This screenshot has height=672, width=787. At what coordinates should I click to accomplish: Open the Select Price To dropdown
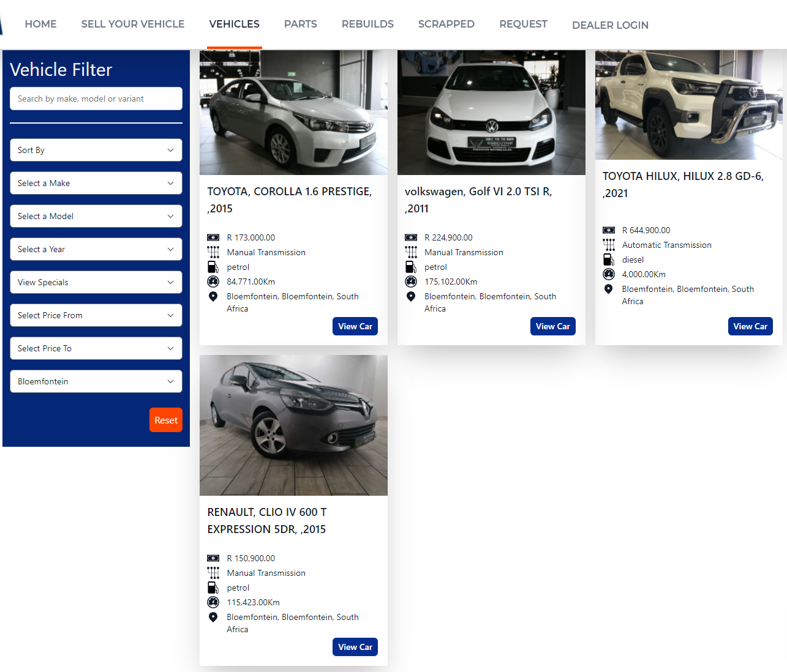tap(96, 348)
